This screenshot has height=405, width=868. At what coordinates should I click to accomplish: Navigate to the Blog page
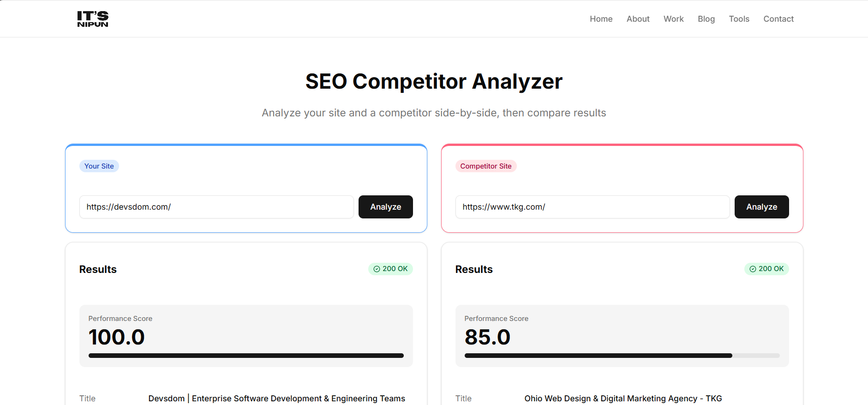click(706, 18)
